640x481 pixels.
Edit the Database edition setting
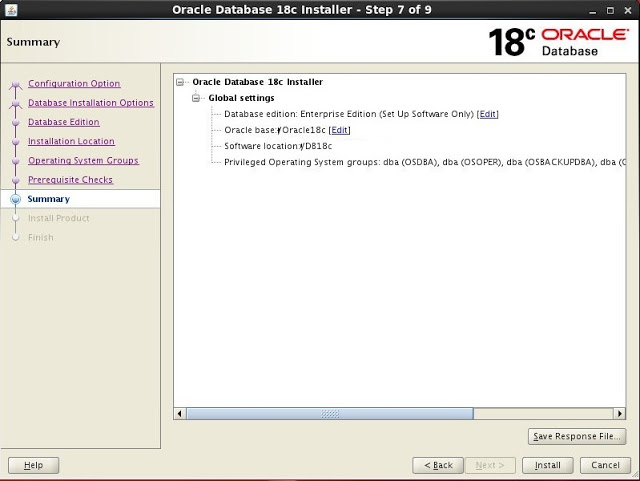(487, 114)
